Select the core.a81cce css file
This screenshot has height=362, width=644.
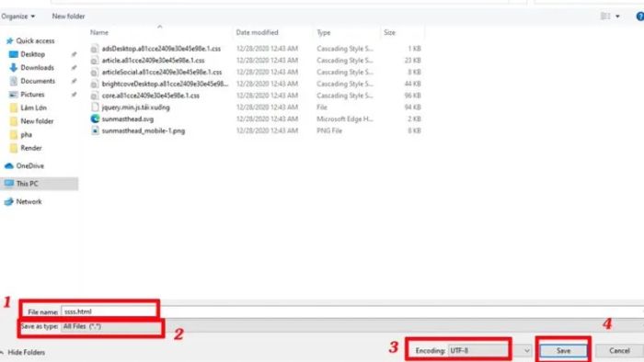click(x=150, y=96)
